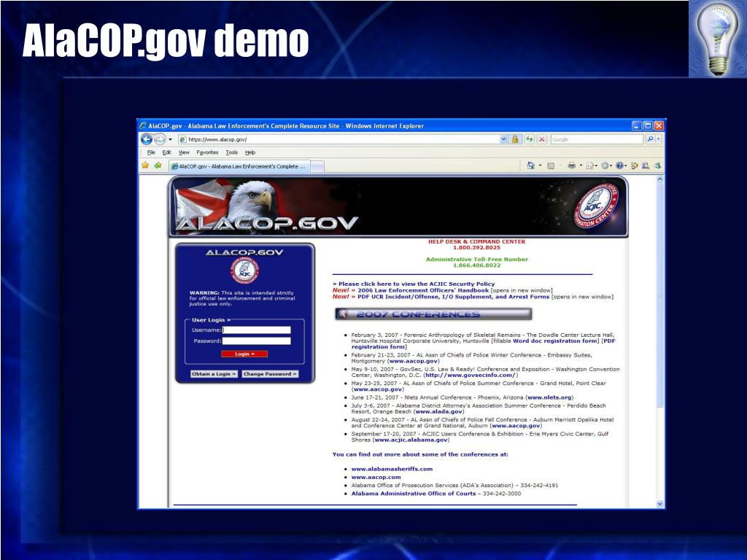Click the Add to Favorites icon

tap(158, 166)
